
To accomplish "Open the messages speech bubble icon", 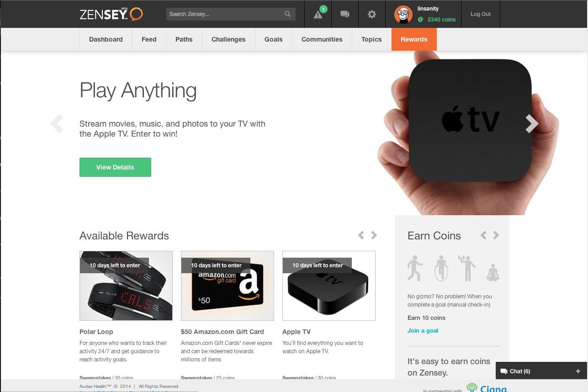I will coord(345,14).
